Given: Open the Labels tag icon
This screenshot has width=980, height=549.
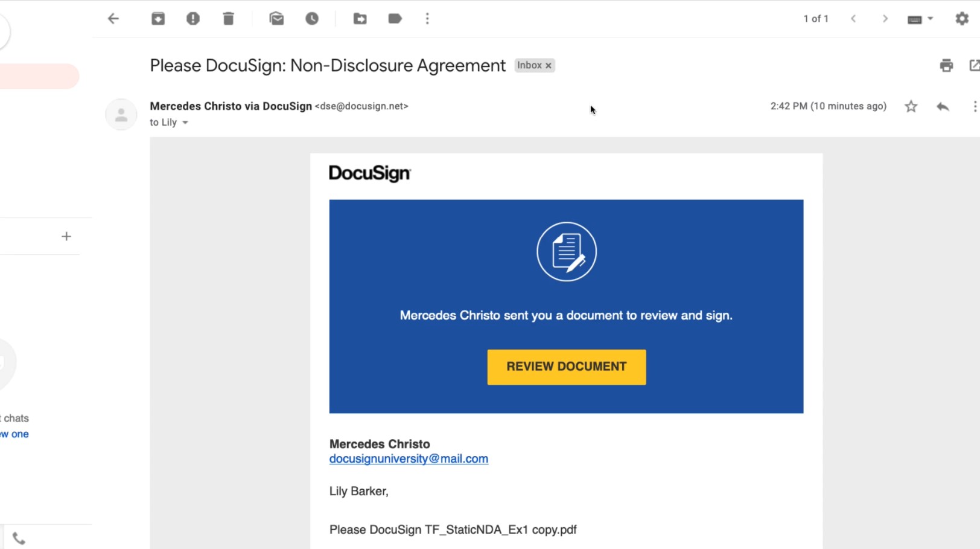Looking at the screenshot, I should 395,19.
